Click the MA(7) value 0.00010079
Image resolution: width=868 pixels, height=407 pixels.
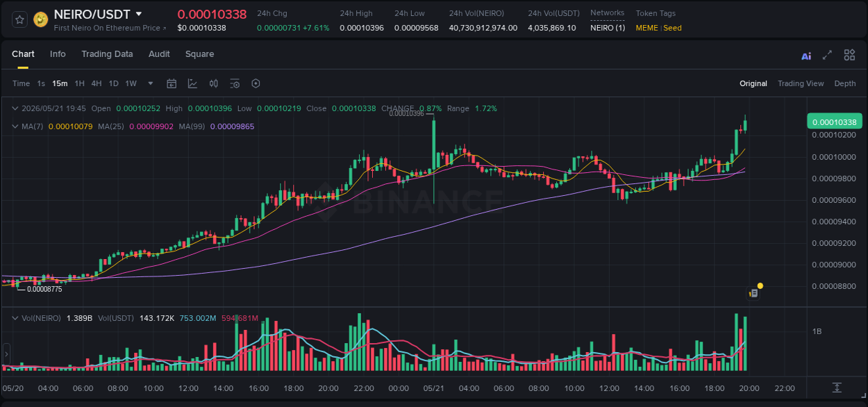click(70, 126)
